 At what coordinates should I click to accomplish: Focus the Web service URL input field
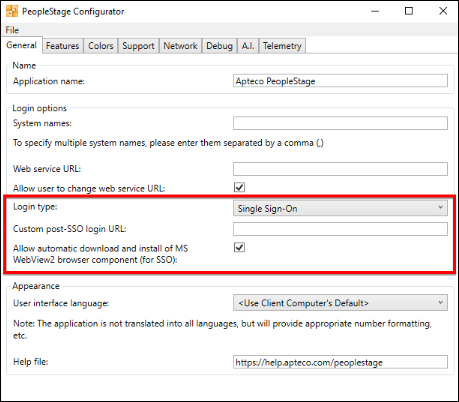(340, 169)
